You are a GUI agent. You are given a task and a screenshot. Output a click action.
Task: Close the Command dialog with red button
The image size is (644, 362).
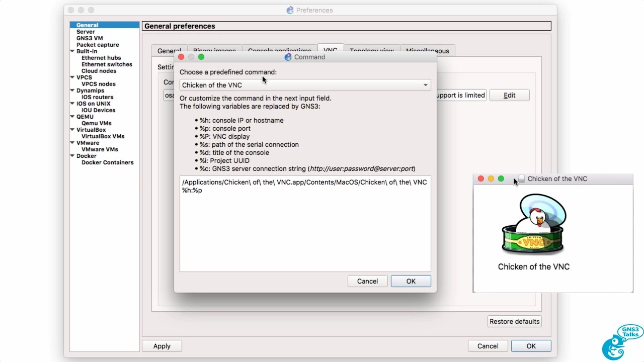181,57
